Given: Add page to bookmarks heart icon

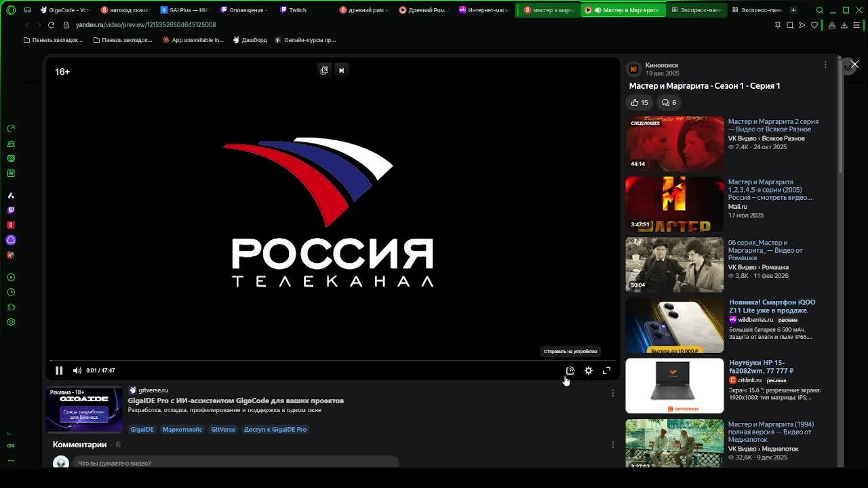Looking at the screenshot, I should click(814, 25).
